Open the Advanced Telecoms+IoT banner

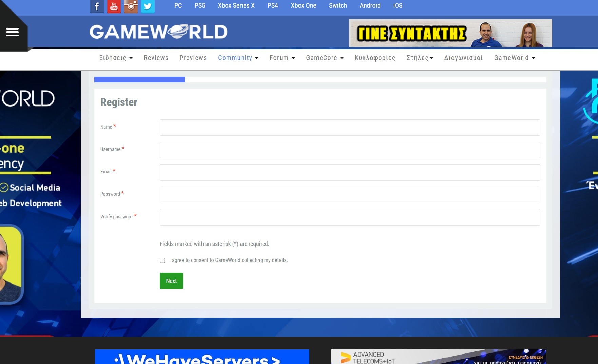click(439, 357)
